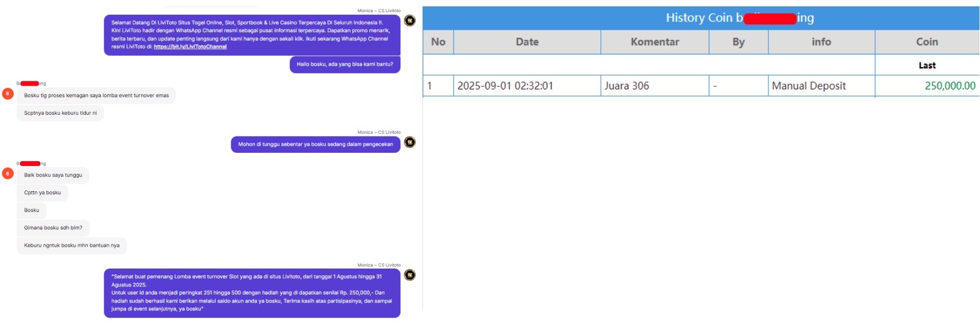Click Monica's avatar beside the 'Selamat buat pemenang' message

[410, 275]
